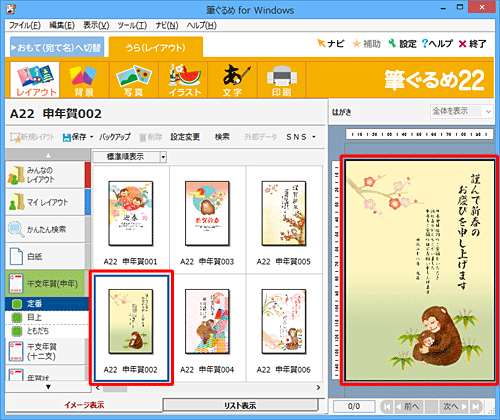
Task: Click バックアップ in the toolbar
Action: (114, 137)
